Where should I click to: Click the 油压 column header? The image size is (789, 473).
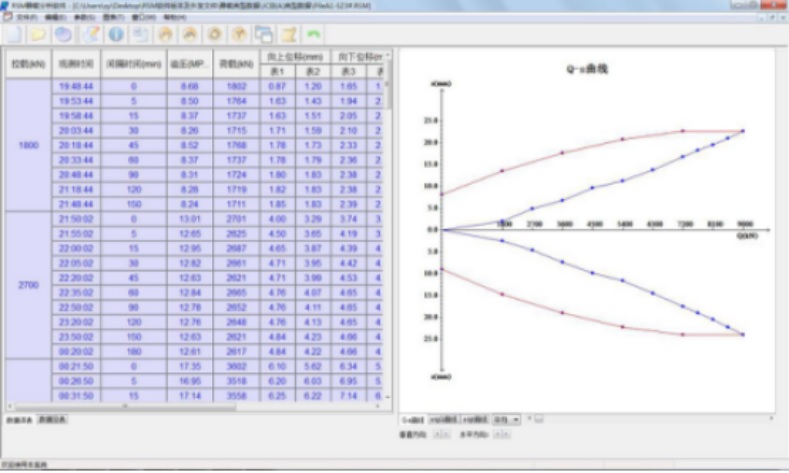coord(190,64)
